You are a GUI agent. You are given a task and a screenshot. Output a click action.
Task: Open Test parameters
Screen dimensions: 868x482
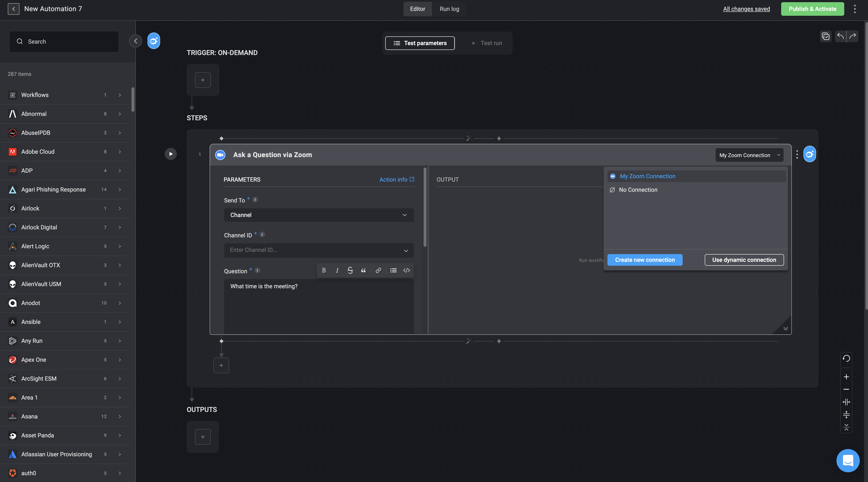coord(420,43)
